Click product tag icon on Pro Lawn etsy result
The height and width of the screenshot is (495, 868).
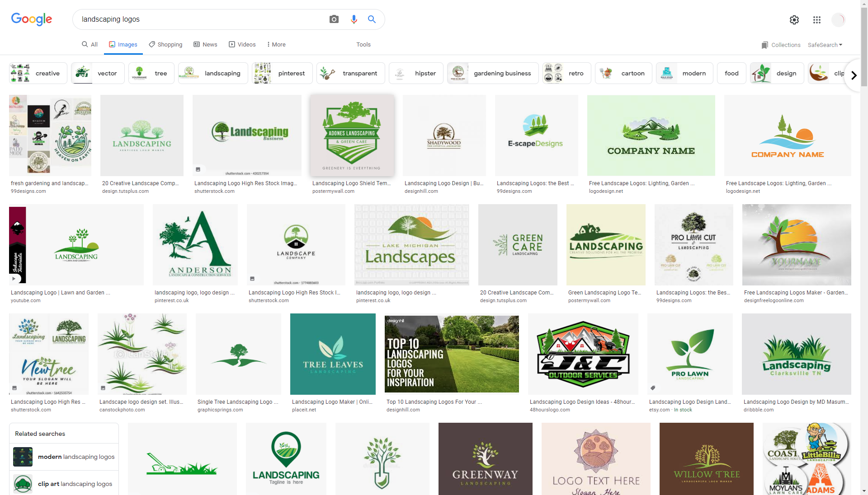pyautogui.click(x=653, y=388)
